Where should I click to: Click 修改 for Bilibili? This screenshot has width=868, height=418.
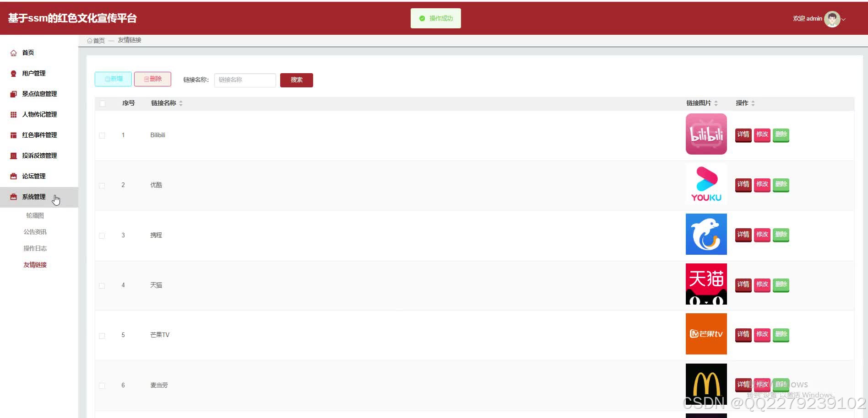pyautogui.click(x=762, y=134)
